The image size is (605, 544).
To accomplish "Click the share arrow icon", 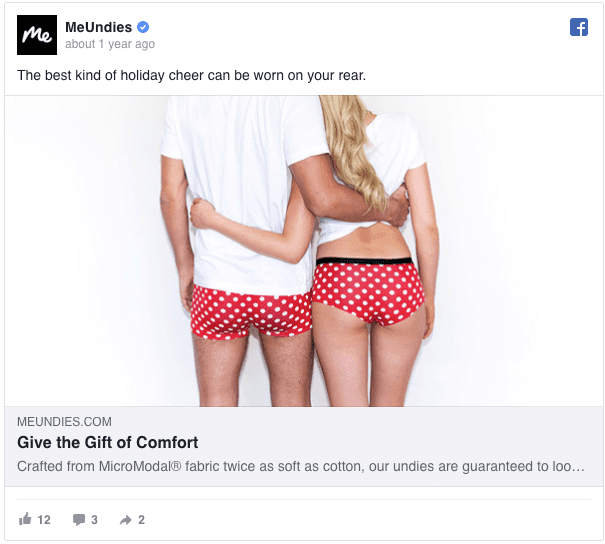I will pyautogui.click(x=126, y=520).
